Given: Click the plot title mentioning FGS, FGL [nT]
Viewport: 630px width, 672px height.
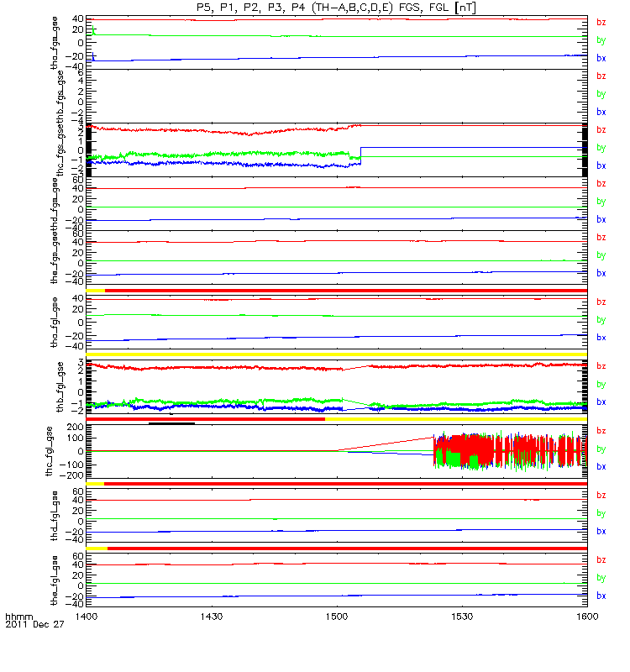Looking at the screenshot, I should pyautogui.click(x=336, y=8).
